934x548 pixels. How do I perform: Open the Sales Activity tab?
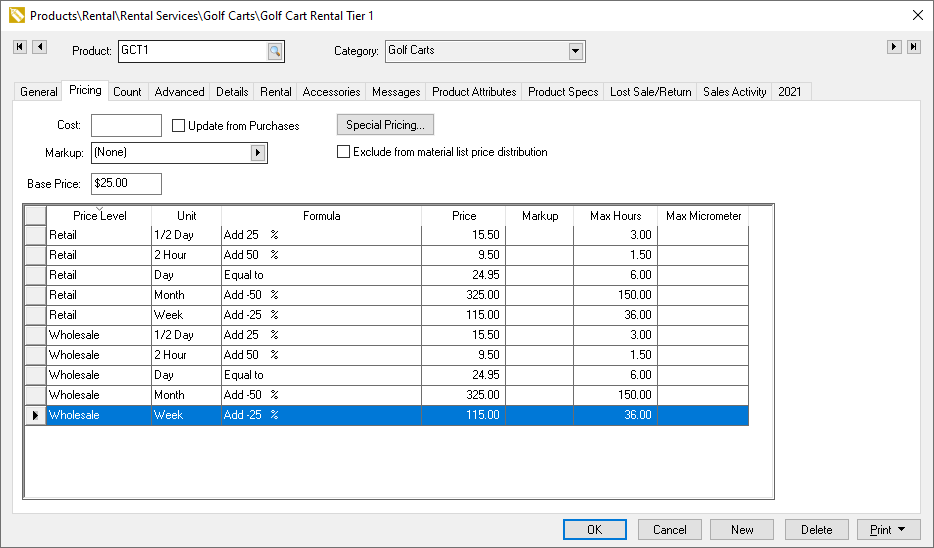click(734, 92)
